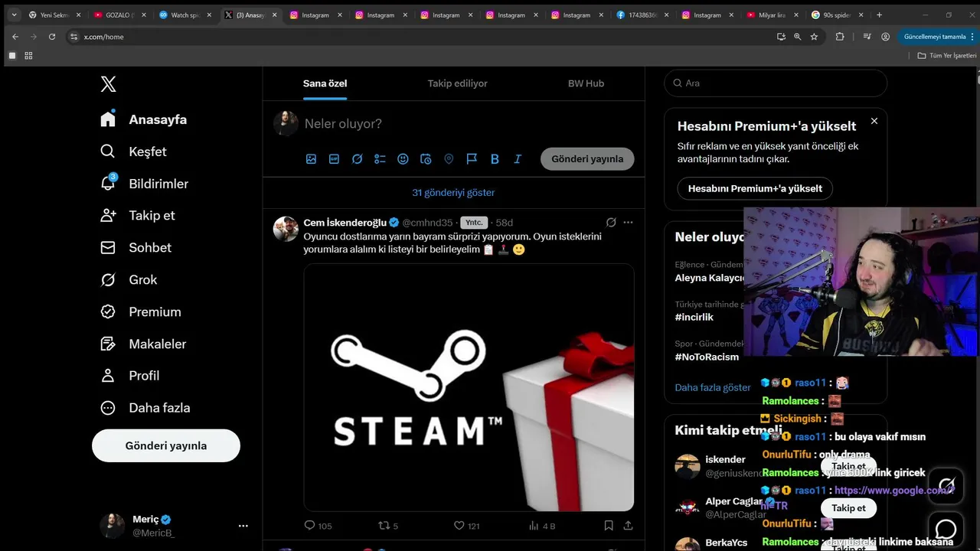Screen dimensions: 980x551
Task: Open floating Grok button at bottom right
Action: 946,485
